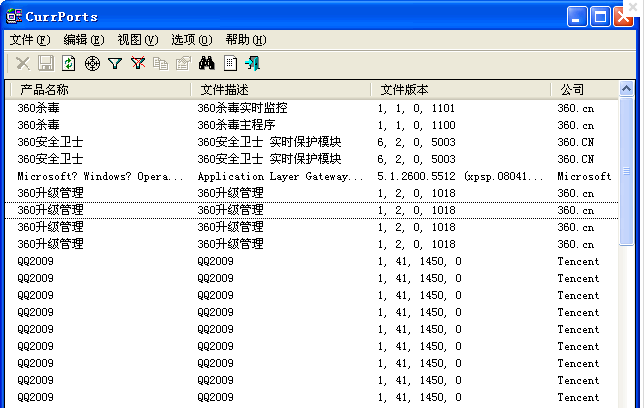644x408 pixels.
Task: Click the Microsoft company cell
Action: tap(584, 176)
